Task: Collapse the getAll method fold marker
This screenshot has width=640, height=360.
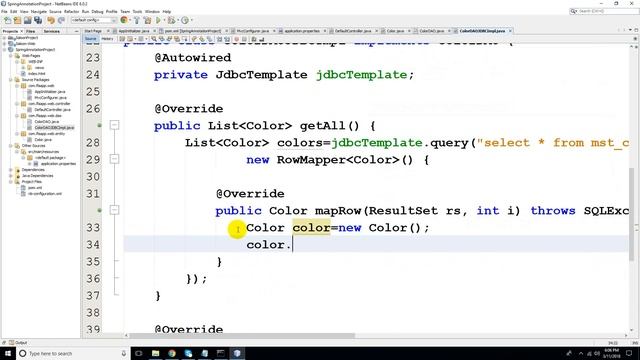Action: tap(115, 125)
